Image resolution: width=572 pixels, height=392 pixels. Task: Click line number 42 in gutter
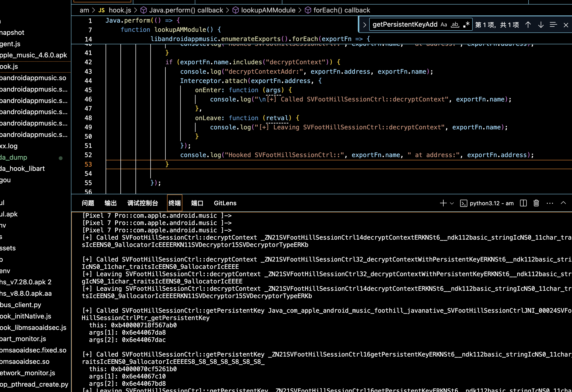(x=88, y=62)
